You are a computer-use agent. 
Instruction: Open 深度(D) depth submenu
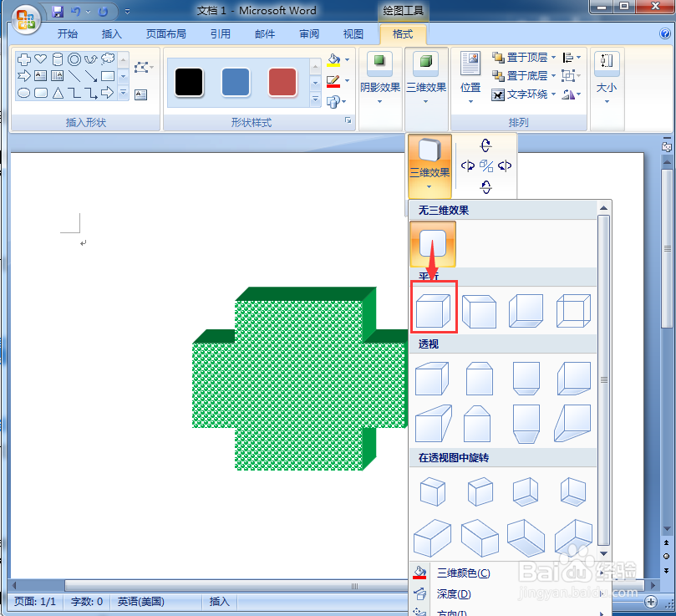coord(511,594)
